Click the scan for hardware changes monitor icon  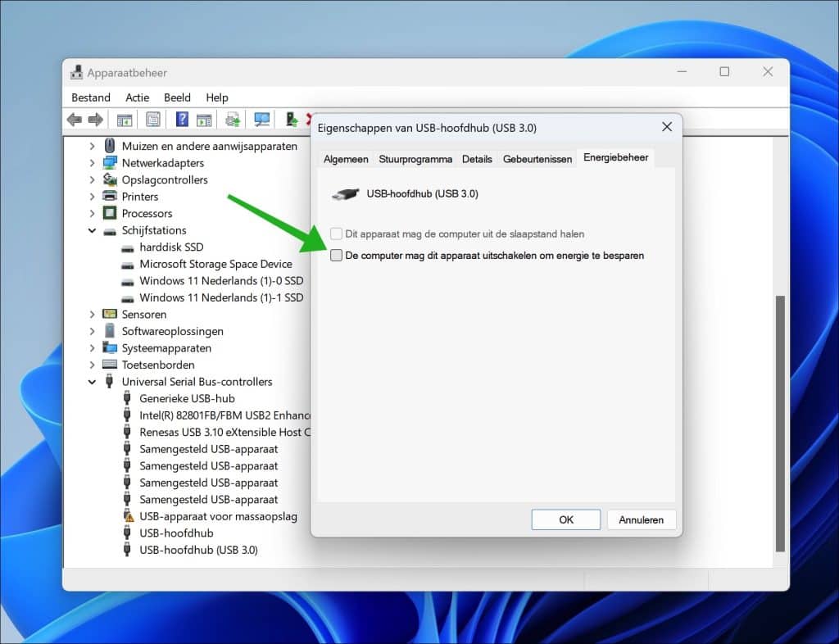pyautogui.click(x=261, y=120)
